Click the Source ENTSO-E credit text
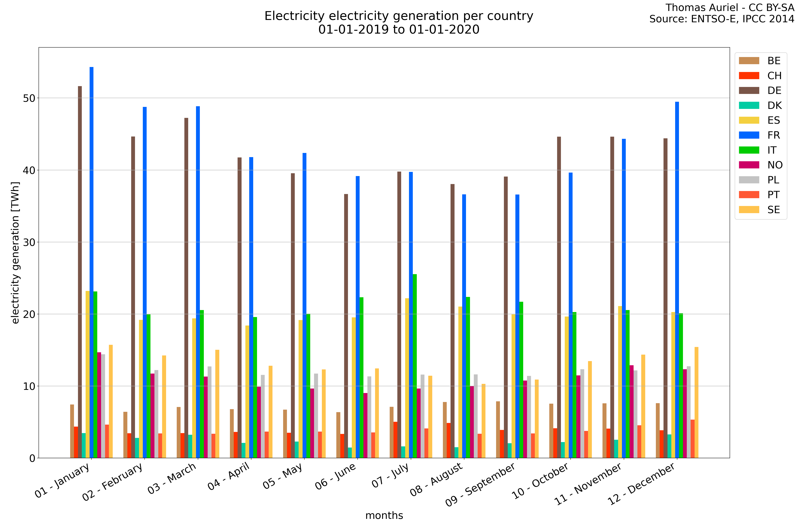Viewport: 798px width, 532px height. pos(722,19)
